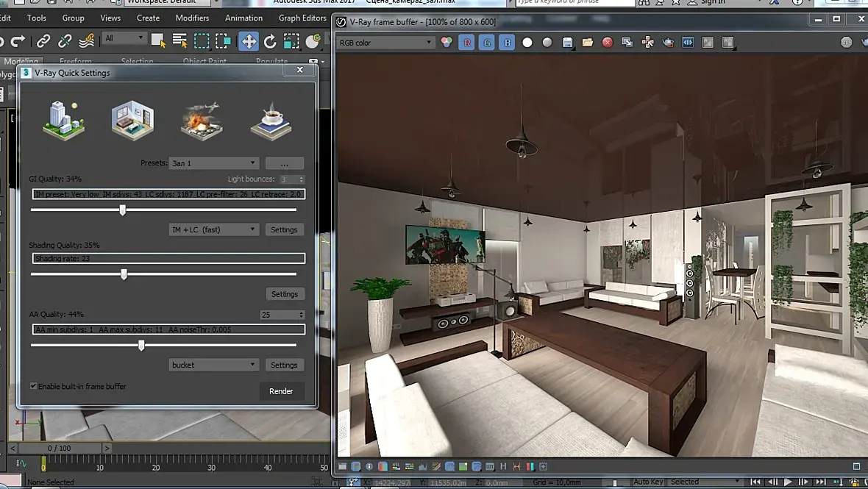
Task: Click the ellipsis button beside Presets
Action: 284,164
